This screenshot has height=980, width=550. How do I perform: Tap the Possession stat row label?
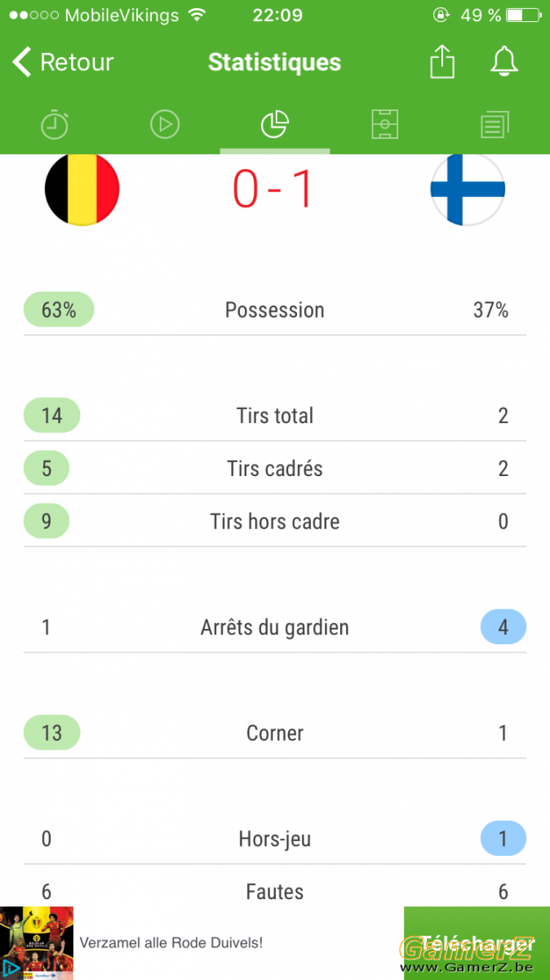(275, 310)
